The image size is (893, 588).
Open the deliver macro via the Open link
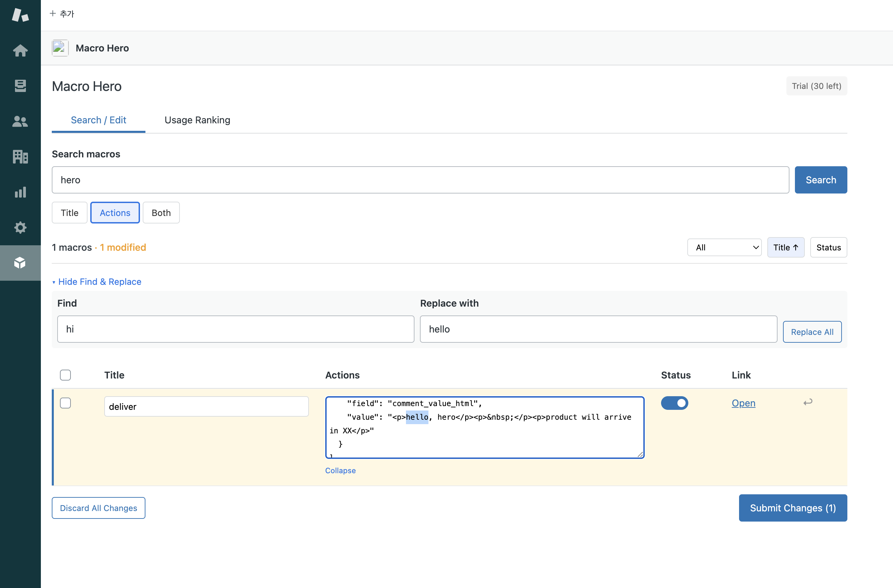click(x=743, y=403)
